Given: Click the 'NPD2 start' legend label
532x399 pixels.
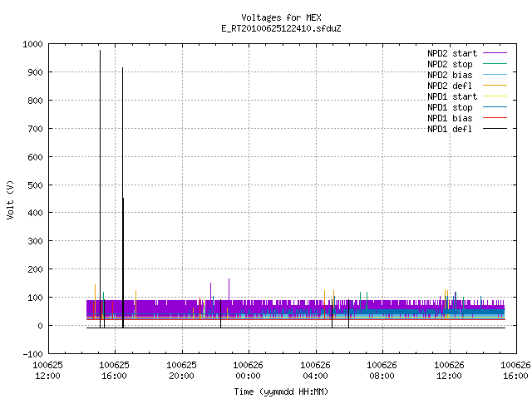Looking at the screenshot, I should 452,53.
